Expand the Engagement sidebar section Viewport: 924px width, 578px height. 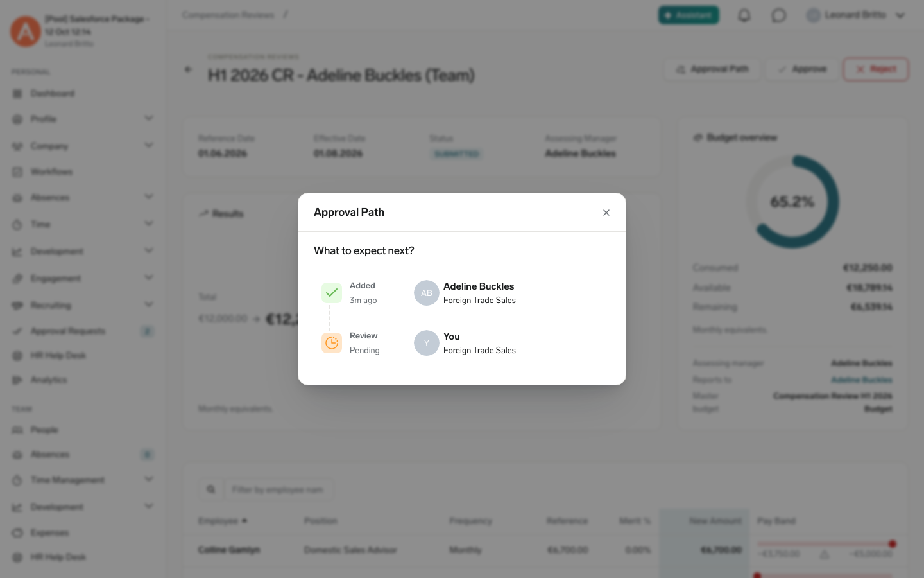(x=149, y=277)
